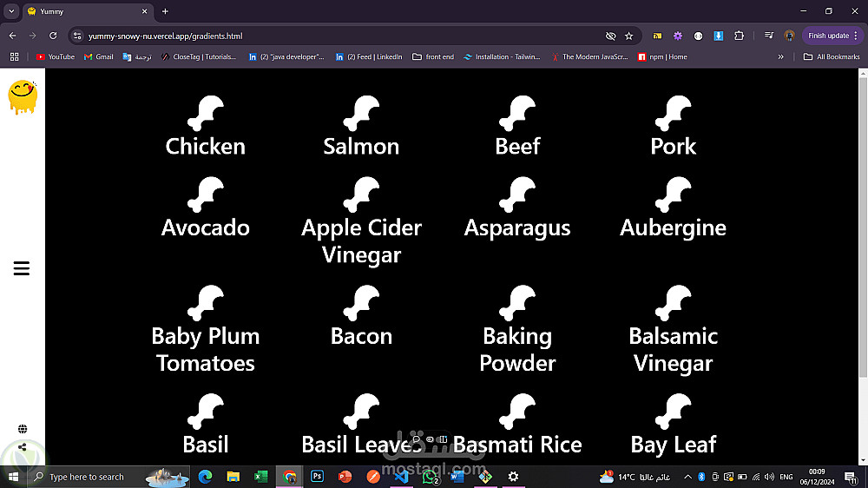
Task: Open the Basmati Rice ingredient
Action: tap(517, 425)
